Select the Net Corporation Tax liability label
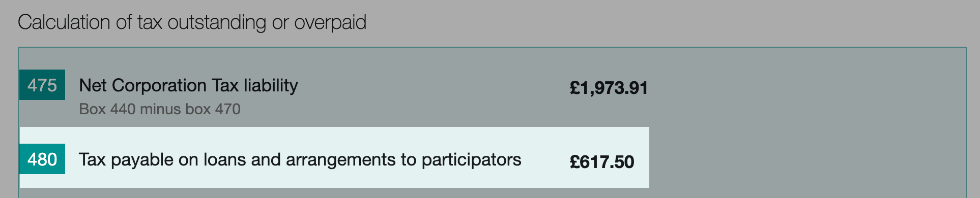This screenshot has width=980, height=198. 188,85
